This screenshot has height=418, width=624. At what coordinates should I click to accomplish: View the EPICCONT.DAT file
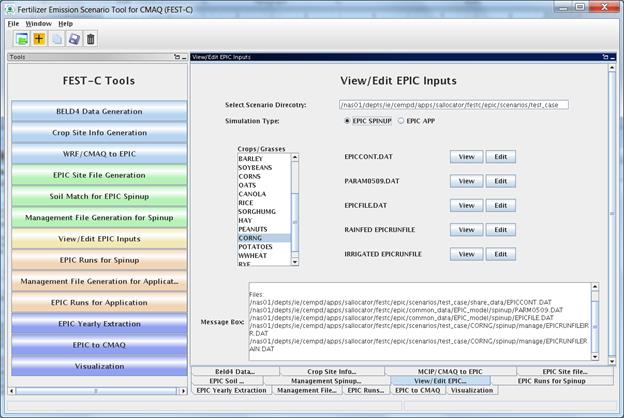466,157
